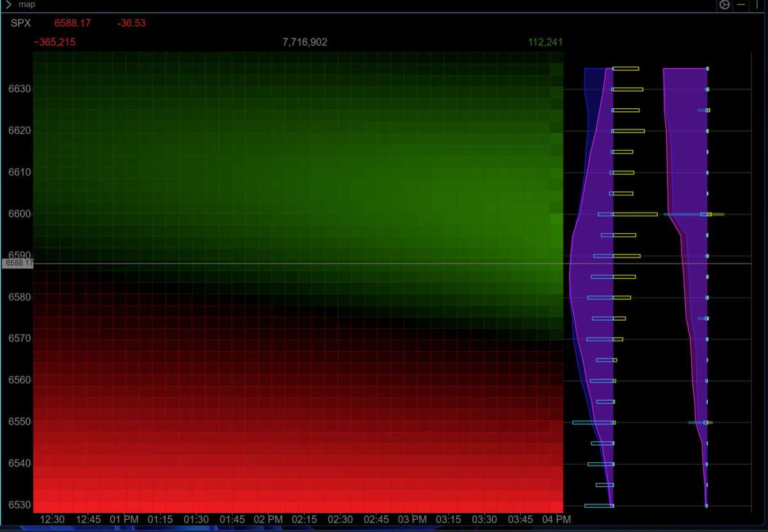This screenshot has height=532, width=768.
Task: Click the 12:45 time axis label
Action: 88,519
